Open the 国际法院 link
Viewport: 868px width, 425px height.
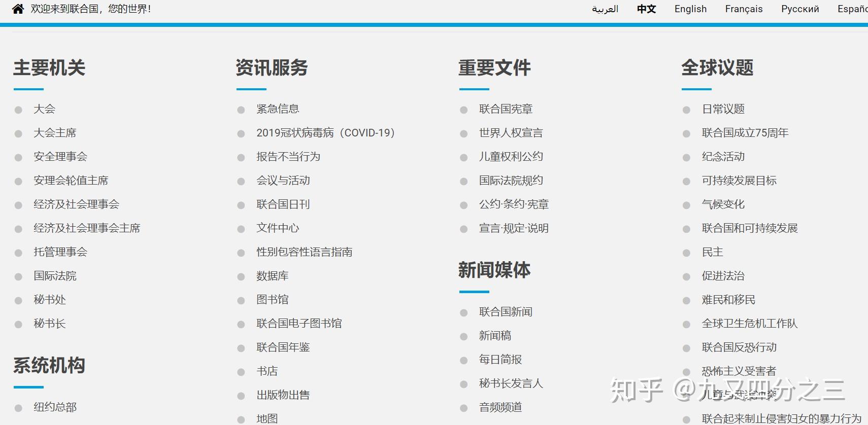pos(55,276)
